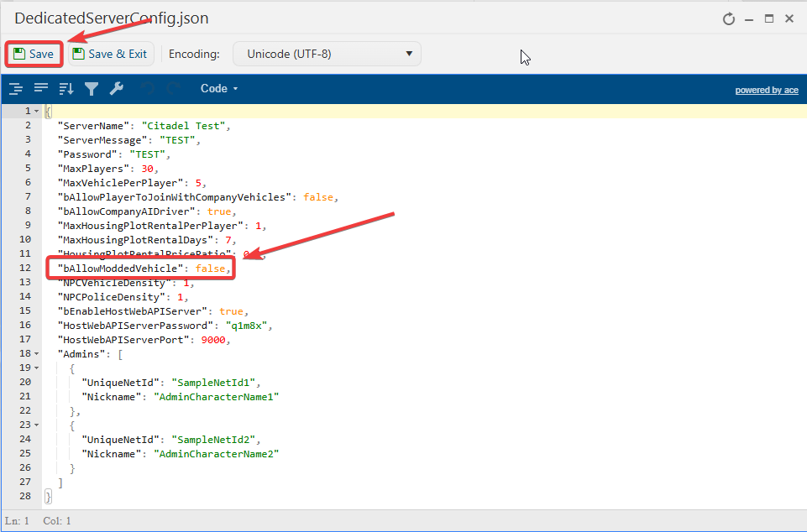
Task: Collapse the Admins array fold on line 18
Action: (37, 353)
